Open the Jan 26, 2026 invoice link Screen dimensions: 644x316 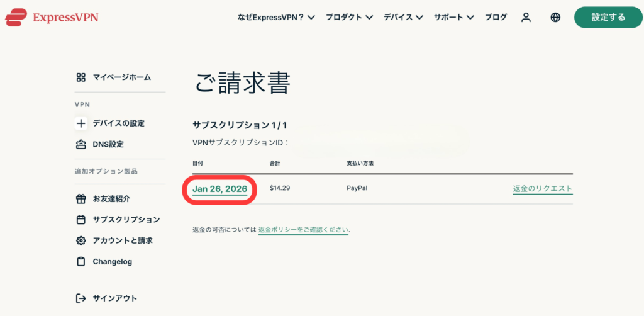[219, 188]
